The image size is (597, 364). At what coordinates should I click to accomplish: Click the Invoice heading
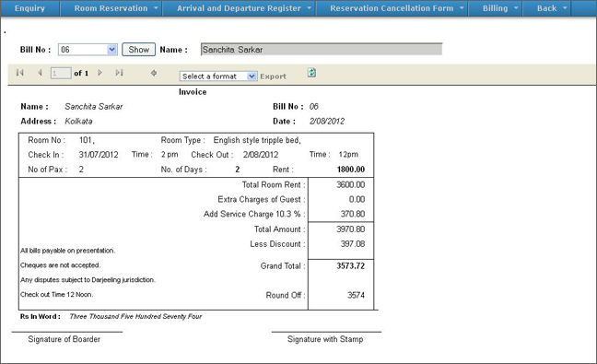coord(193,92)
